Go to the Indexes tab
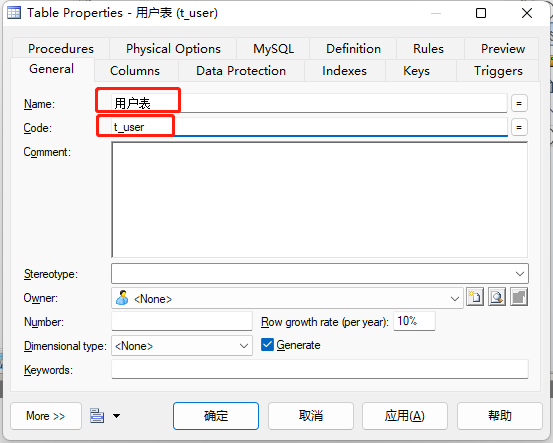This screenshot has width=553, height=443. 344,71
